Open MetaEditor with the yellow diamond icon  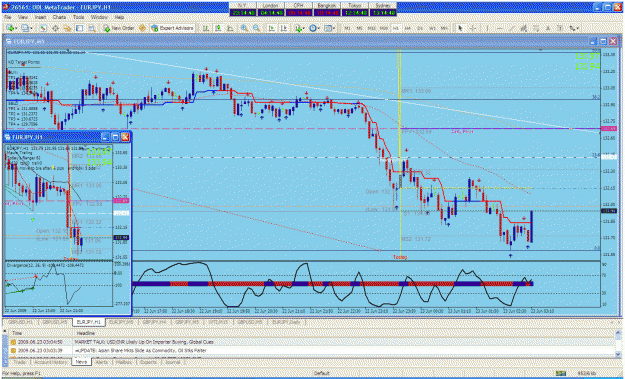tap(142, 28)
